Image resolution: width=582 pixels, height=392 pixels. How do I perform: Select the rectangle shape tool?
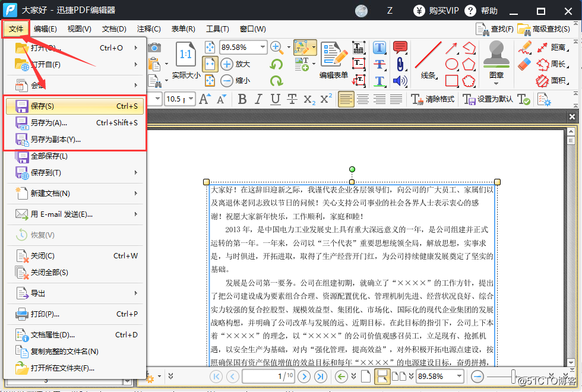pos(451,81)
